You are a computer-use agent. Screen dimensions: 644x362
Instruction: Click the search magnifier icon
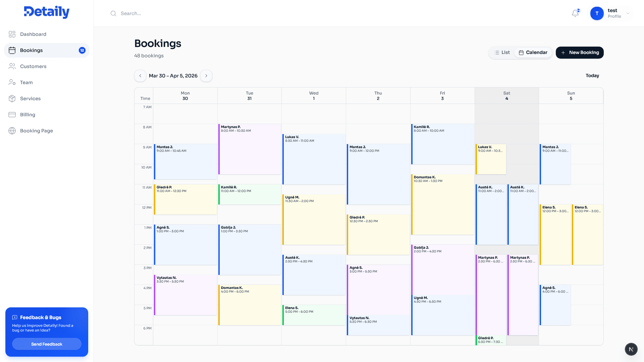[113, 13]
